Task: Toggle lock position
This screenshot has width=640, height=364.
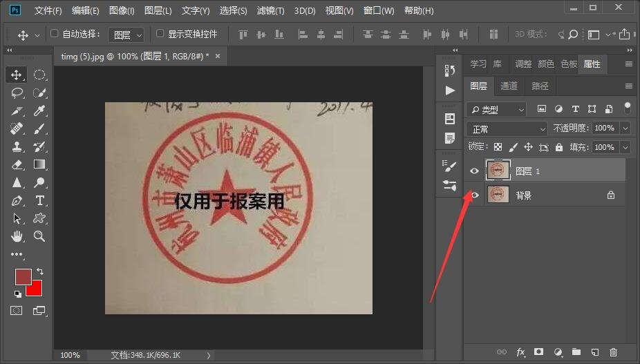Action: [x=528, y=147]
